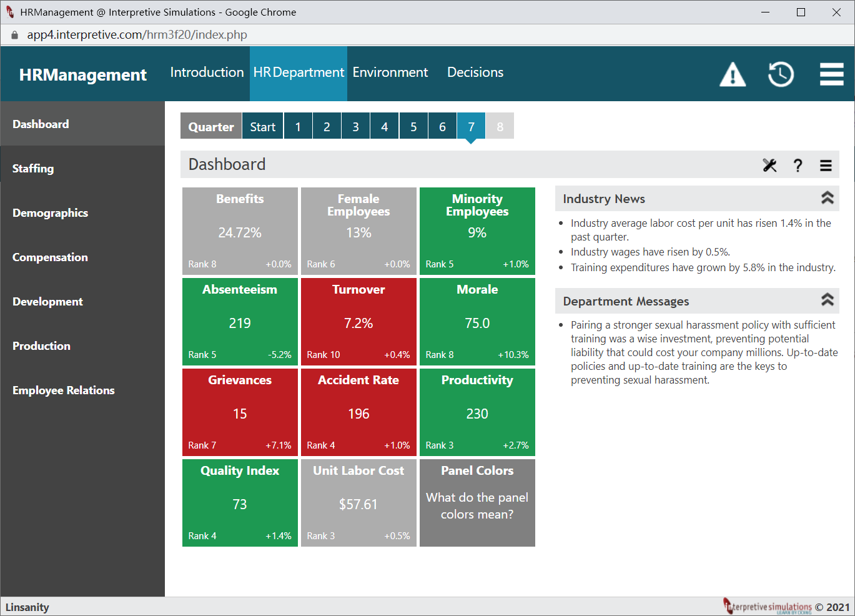This screenshot has width=855, height=616.
Task: Click the green Productivity panel
Action: tap(477, 412)
